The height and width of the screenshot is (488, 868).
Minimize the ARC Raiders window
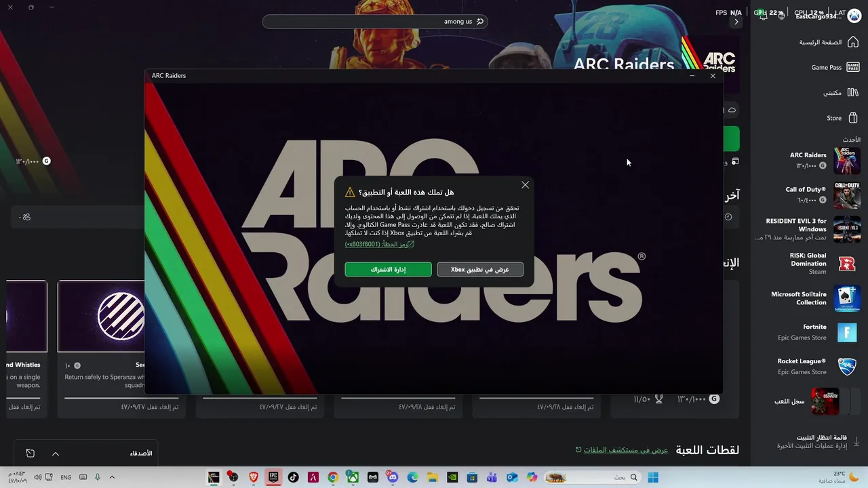tap(692, 76)
